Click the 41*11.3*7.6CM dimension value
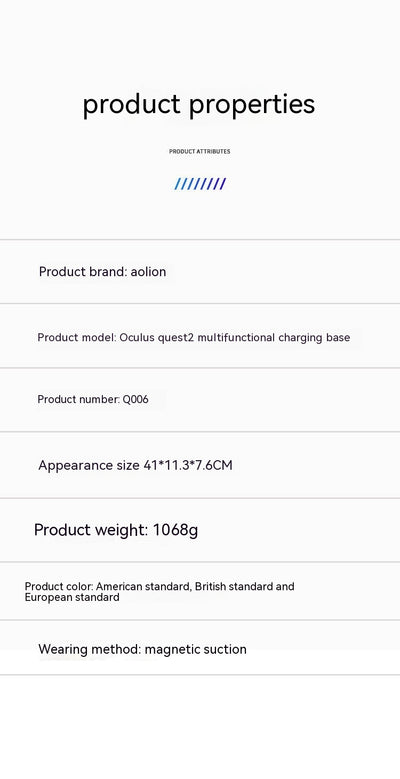Screen dimensions: 400x779 (188, 466)
